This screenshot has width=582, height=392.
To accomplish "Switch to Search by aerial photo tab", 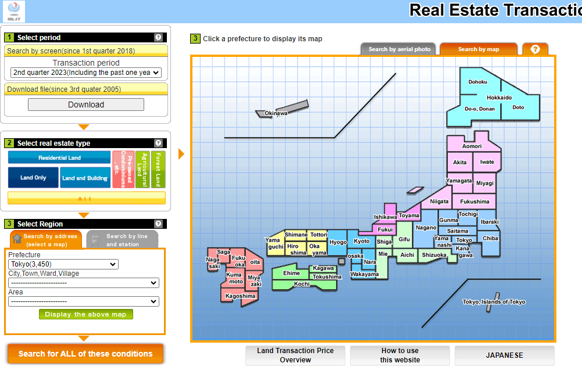I will [399, 49].
